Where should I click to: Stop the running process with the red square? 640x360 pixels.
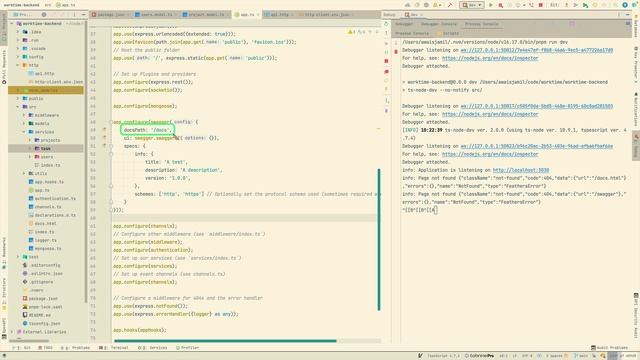tap(541, 5)
